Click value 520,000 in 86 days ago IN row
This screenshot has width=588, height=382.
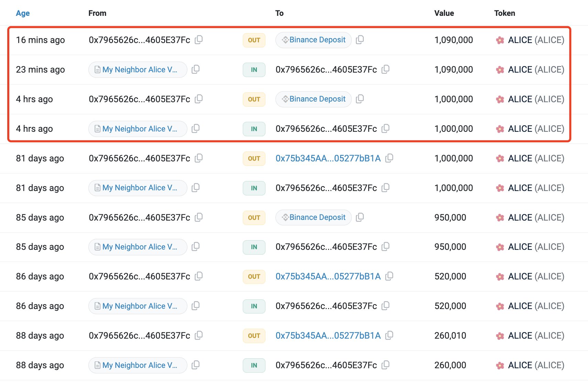[x=450, y=306]
